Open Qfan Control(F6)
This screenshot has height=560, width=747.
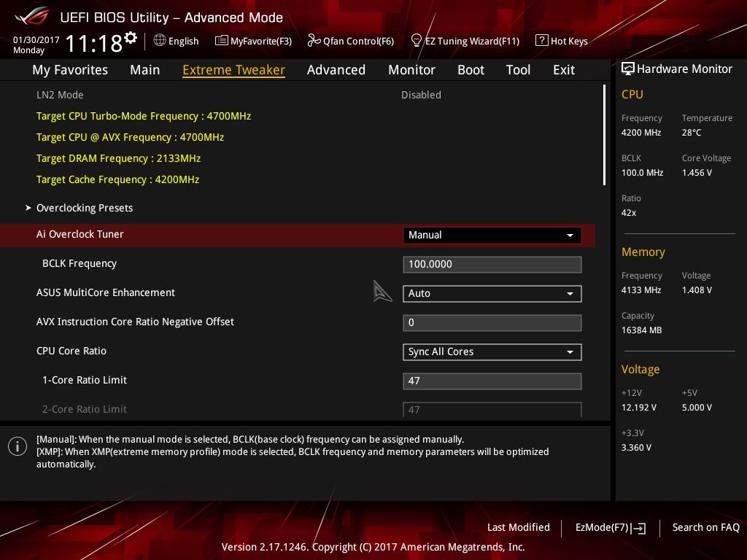click(351, 41)
